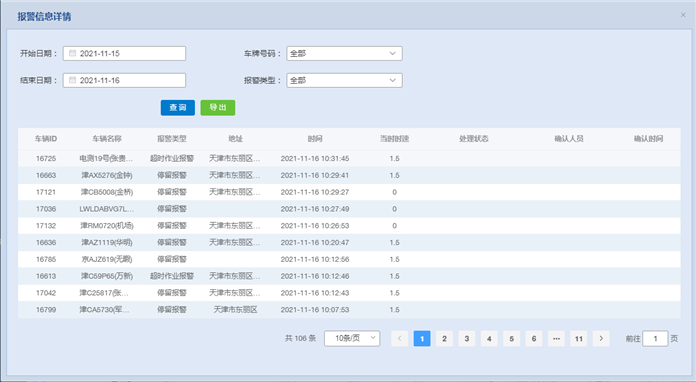Select row with vehicle ID 16613

click(349, 276)
